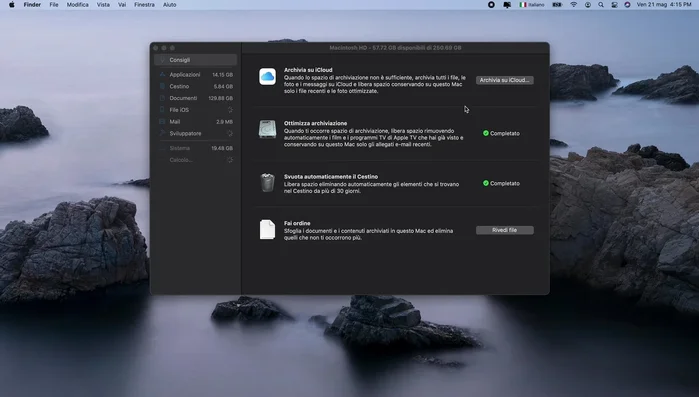Click the 129.88 GB Documenti size
The width and height of the screenshot is (699, 397).
(220, 98)
